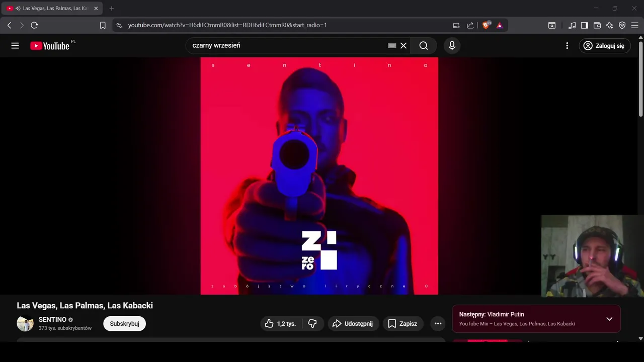Go forward with the browser forward arrow
Screen dimensions: 644x362
(x=22, y=25)
